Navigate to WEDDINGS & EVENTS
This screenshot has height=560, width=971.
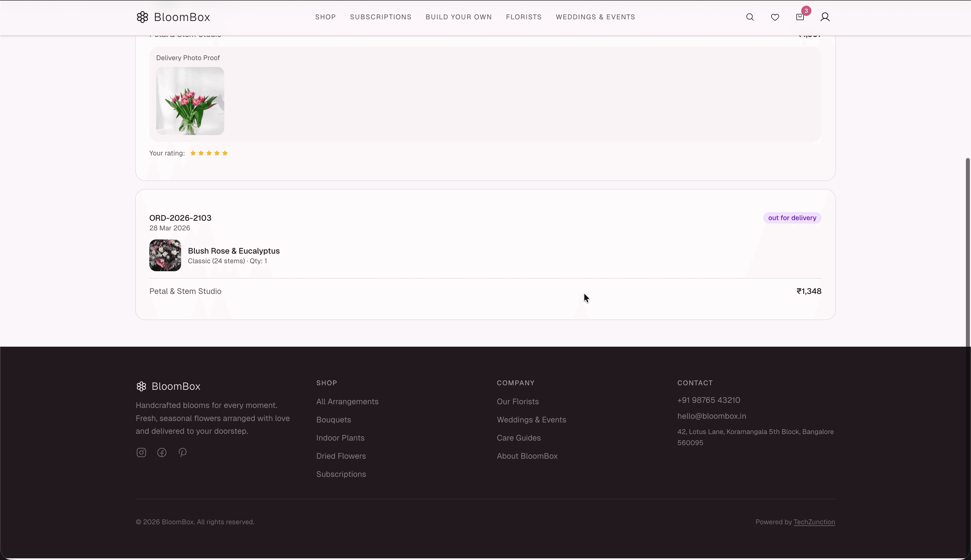(x=595, y=17)
